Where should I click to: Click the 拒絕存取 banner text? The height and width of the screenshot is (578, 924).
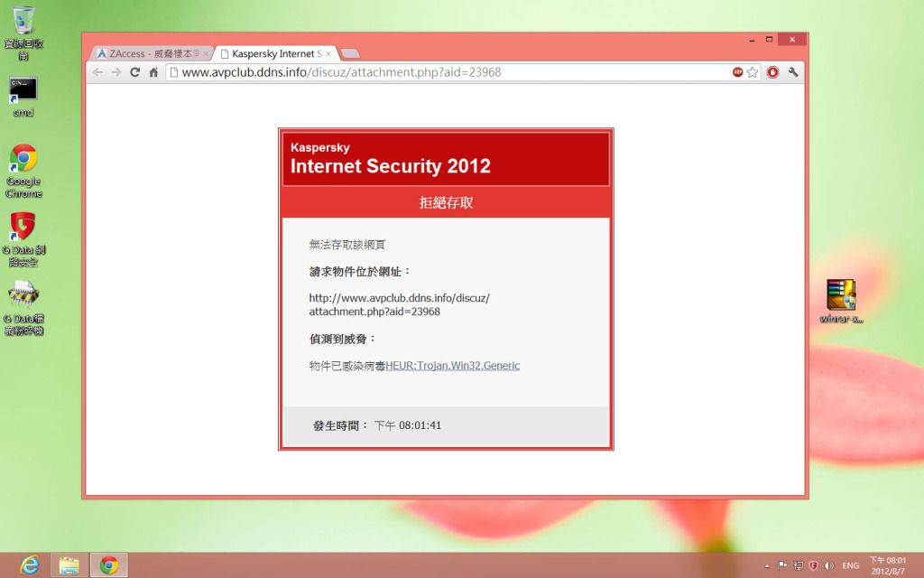[446, 203]
